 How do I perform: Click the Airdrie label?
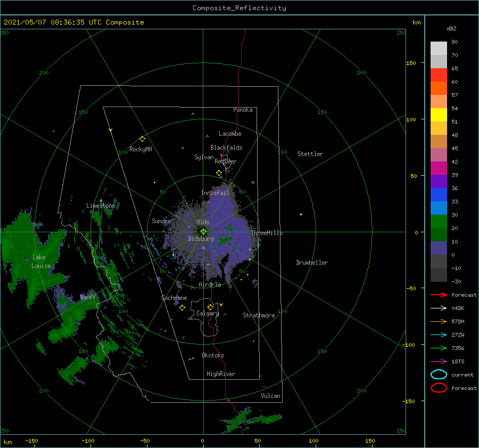pyautogui.click(x=210, y=284)
